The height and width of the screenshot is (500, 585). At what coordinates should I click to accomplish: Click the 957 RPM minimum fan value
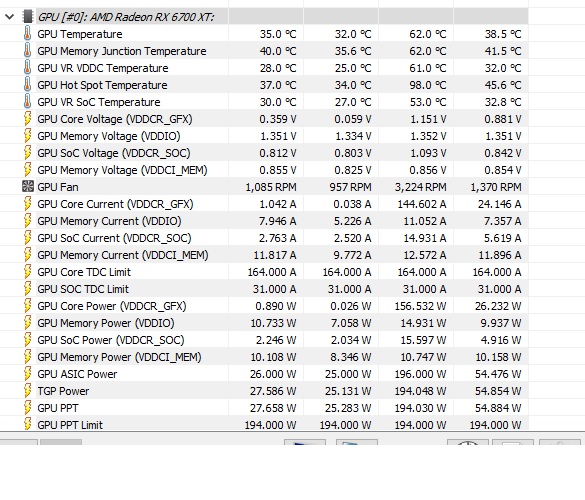[350, 187]
